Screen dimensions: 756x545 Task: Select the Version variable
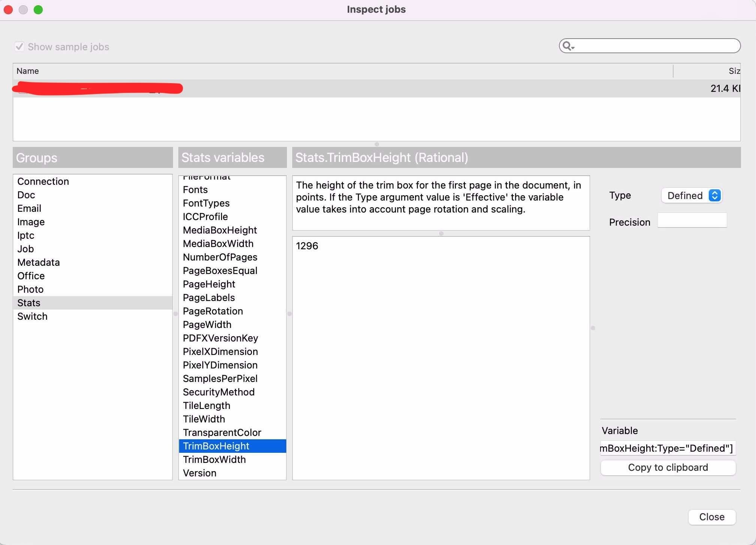200,473
